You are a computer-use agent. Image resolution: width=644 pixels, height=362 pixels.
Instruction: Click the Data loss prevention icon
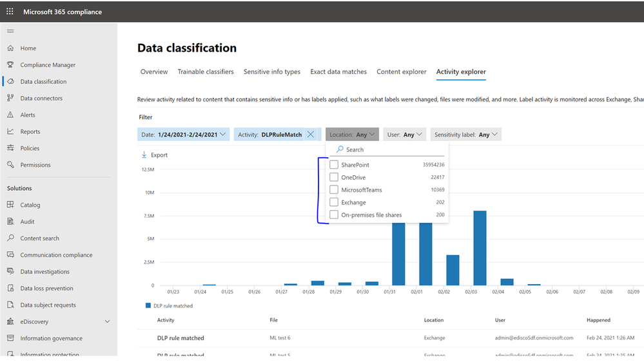pyautogui.click(x=11, y=288)
